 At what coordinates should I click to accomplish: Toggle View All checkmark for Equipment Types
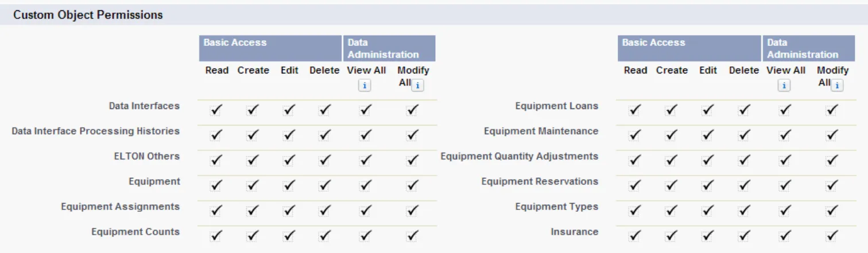pos(785,211)
